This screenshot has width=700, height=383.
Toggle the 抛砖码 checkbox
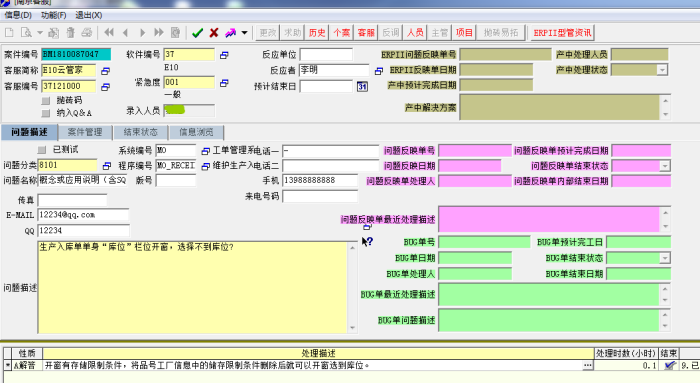pos(46,100)
